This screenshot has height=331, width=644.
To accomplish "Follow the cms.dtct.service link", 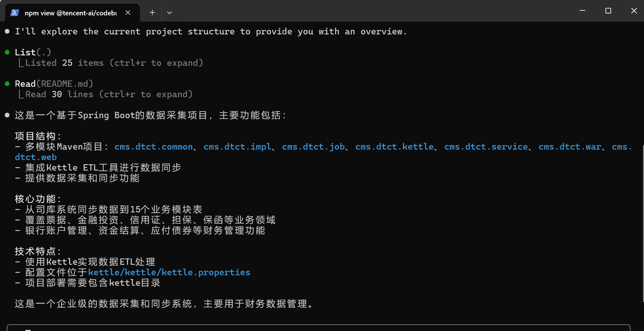I will (486, 147).
